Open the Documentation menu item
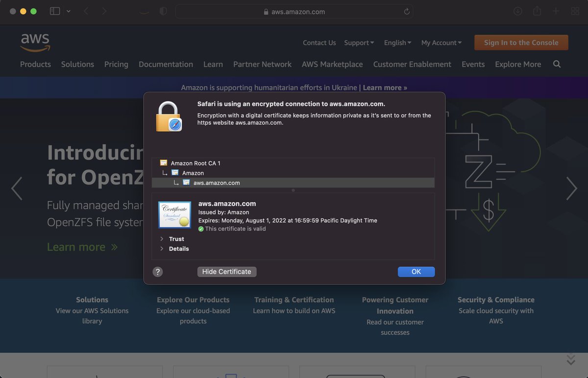Screen dimensions: 588x378 166,64
